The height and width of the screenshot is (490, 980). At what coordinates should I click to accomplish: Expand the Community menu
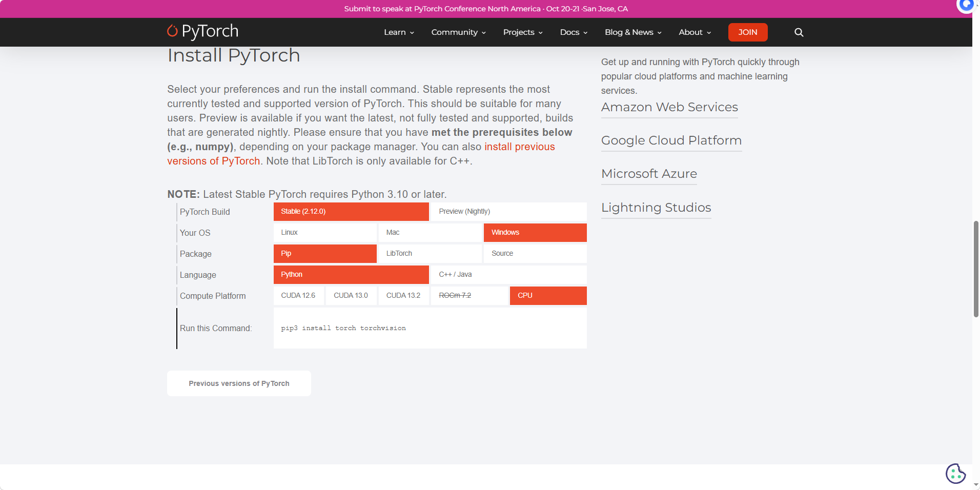(x=458, y=32)
